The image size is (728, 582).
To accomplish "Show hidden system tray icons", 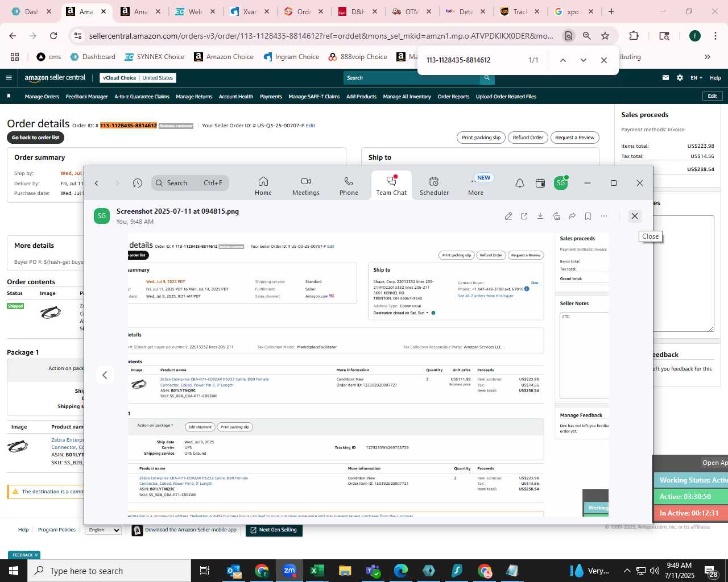I will click(627, 571).
